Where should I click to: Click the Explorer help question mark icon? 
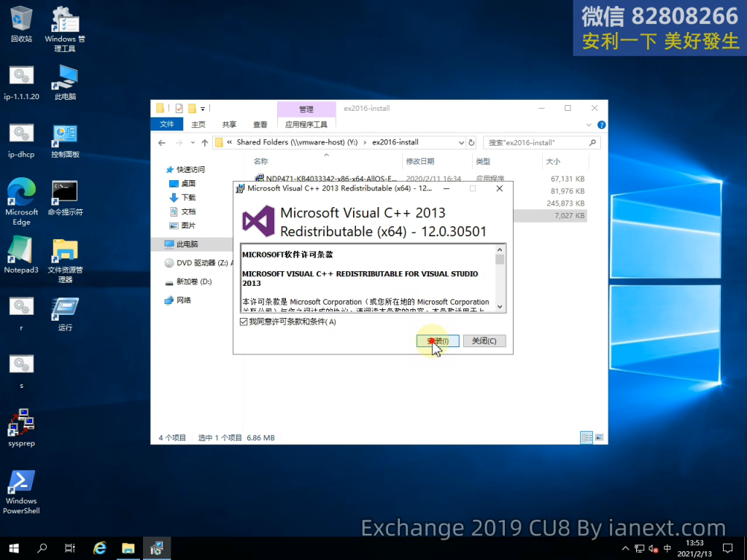[x=601, y=125]
